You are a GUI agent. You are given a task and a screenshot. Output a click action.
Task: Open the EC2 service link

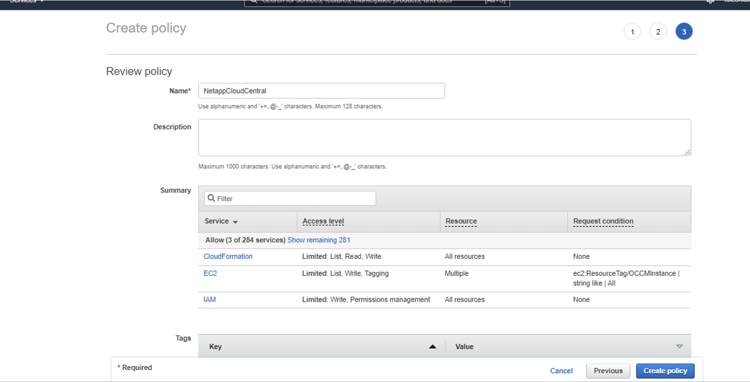pyautogui.click(x=210, y=273)
